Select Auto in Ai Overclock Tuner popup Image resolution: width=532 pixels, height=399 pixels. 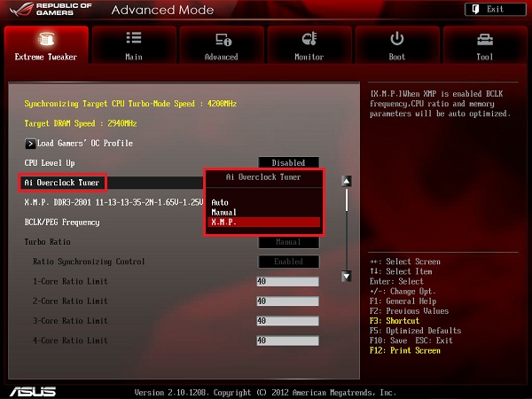pos(220,202)
